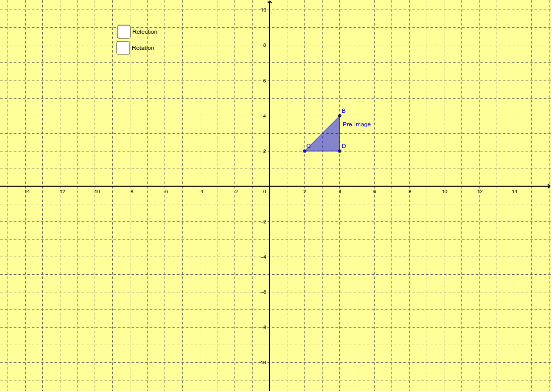The height and width of the screenshot is (392, 552).
Task: Click the y-axis label 10 at top
Action: [x=264, y=10]
